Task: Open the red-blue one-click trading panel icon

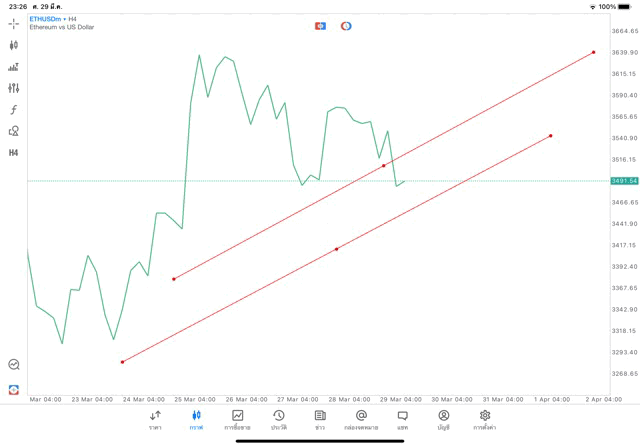Action: 320,26
